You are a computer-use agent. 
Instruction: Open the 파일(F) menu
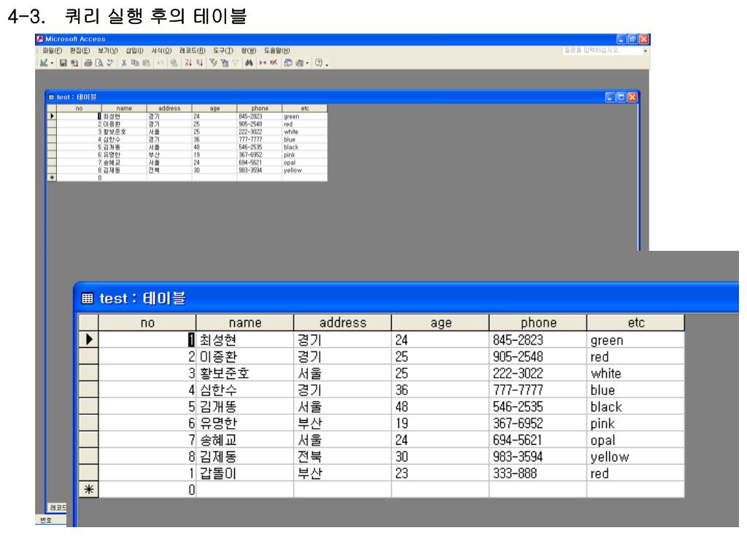[x=50, y=50]
